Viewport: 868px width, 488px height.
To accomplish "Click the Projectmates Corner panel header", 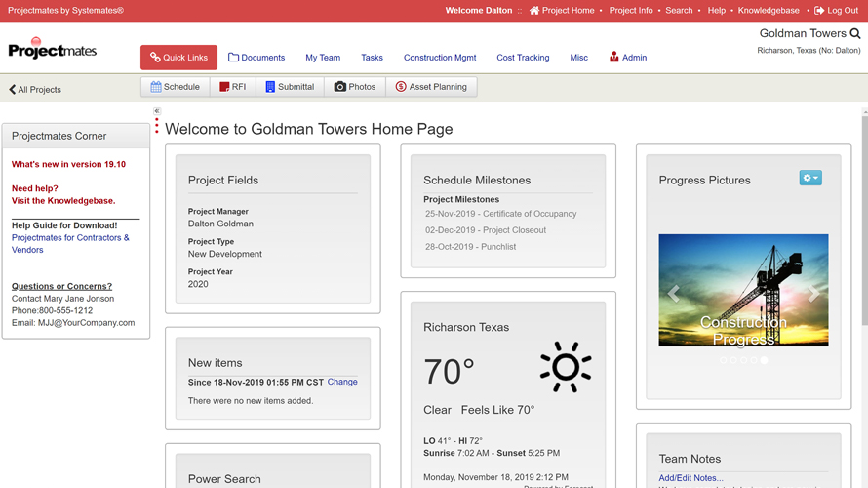I will tap(76, 136).
